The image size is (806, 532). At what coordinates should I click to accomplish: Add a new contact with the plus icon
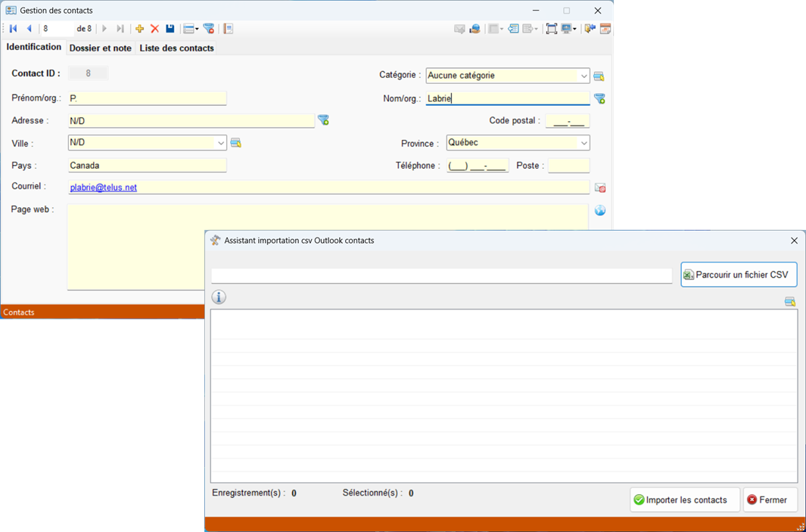click(x=139, y=29)
